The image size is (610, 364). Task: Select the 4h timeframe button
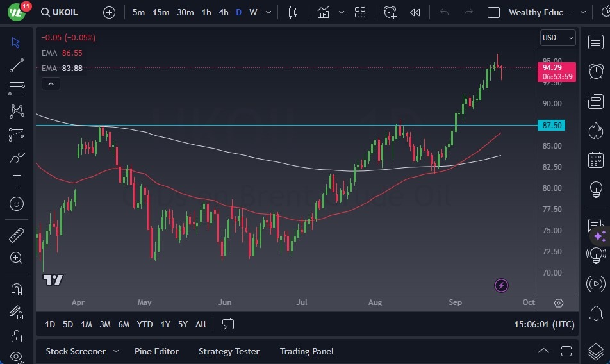point(223,12)
